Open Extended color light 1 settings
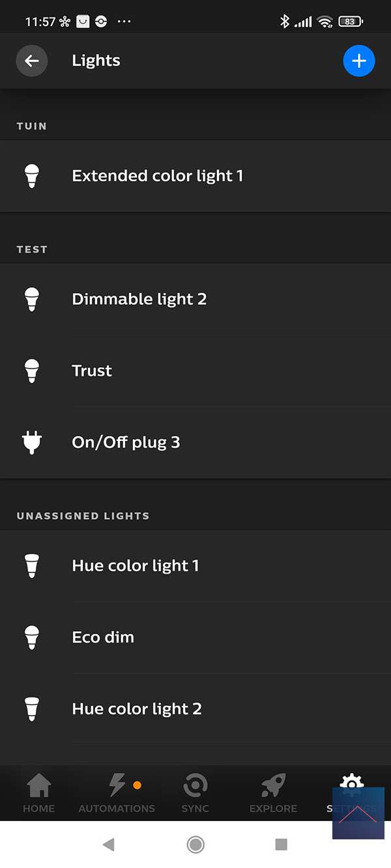Viewport: 391px width, 868px height. click(x=158, y=176)
